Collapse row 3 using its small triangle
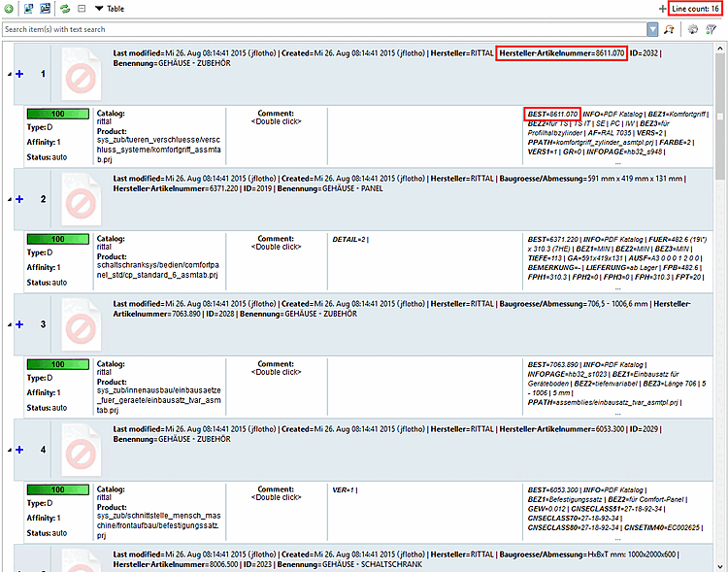This screenshot has width=728, height=572. [10, 324]
